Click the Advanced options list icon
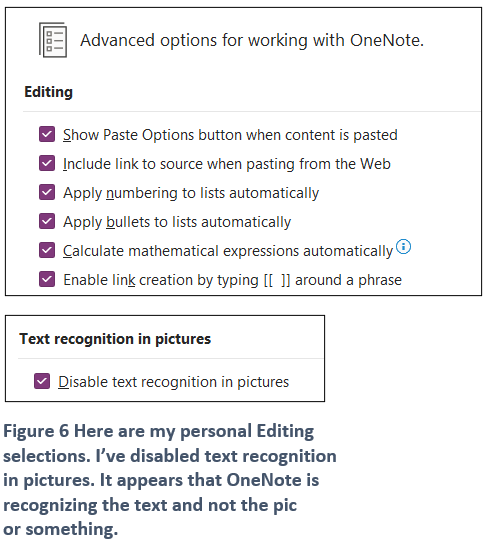 pyautogui.click(x=53, y=40)
